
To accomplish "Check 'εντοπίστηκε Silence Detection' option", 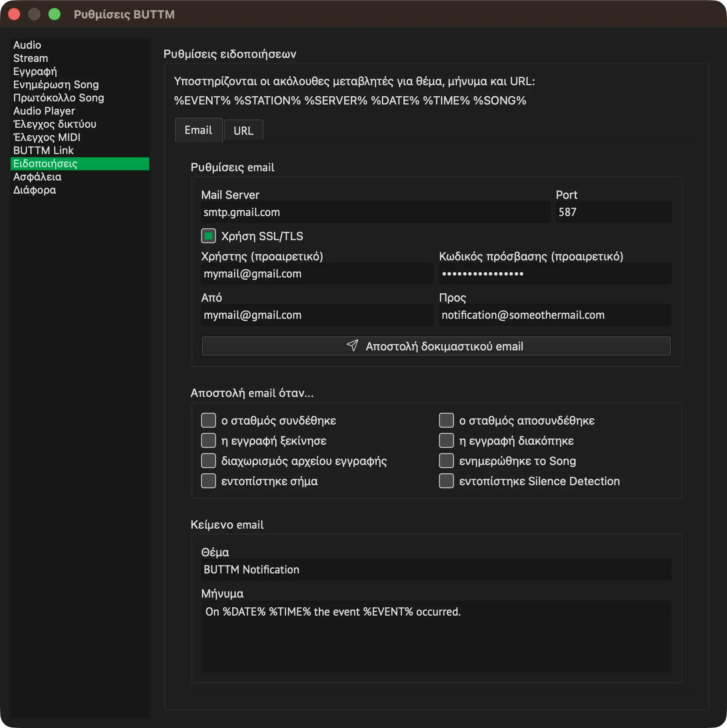I will (x=446, y=481).
